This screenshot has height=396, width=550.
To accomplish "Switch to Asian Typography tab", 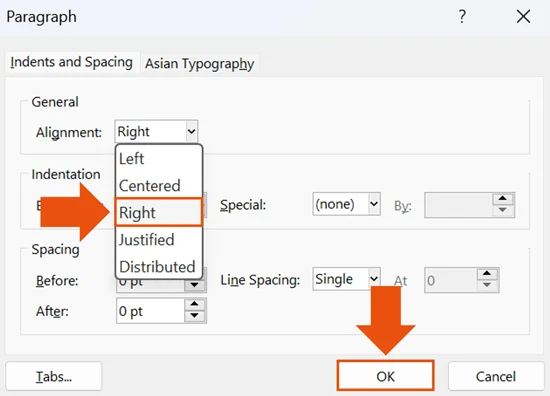I will coord(200,63).
